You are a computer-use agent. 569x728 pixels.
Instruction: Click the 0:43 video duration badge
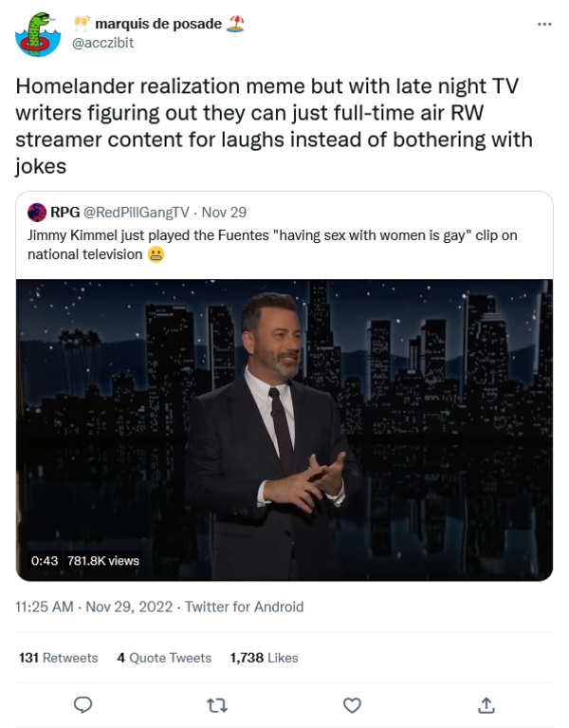point(45,560)
